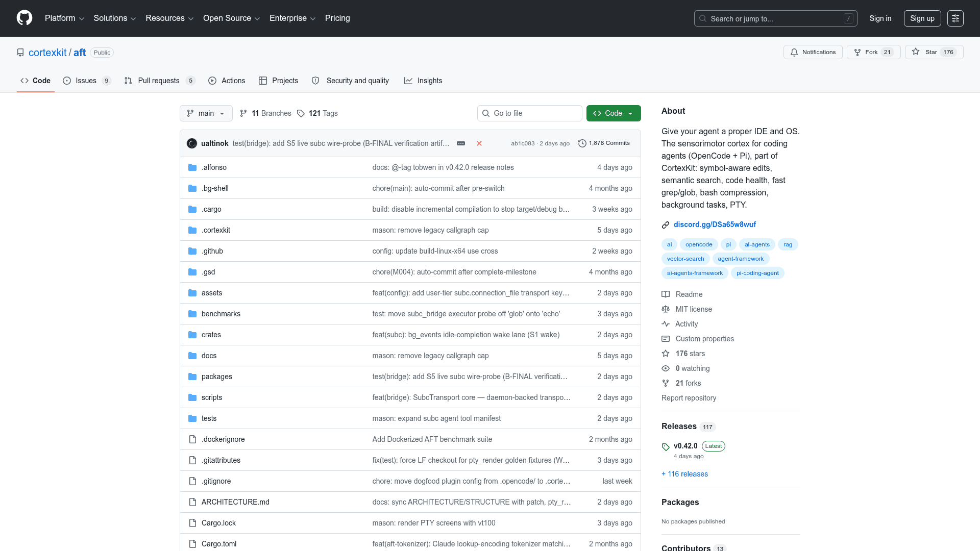Open the green Code dropdown button
980x551 pixels.
[x=614, y=113]
